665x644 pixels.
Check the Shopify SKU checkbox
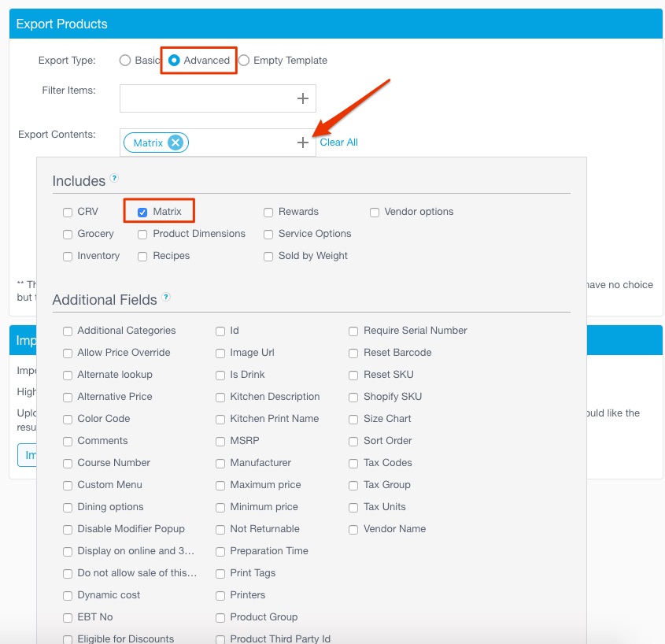(353, 397)
